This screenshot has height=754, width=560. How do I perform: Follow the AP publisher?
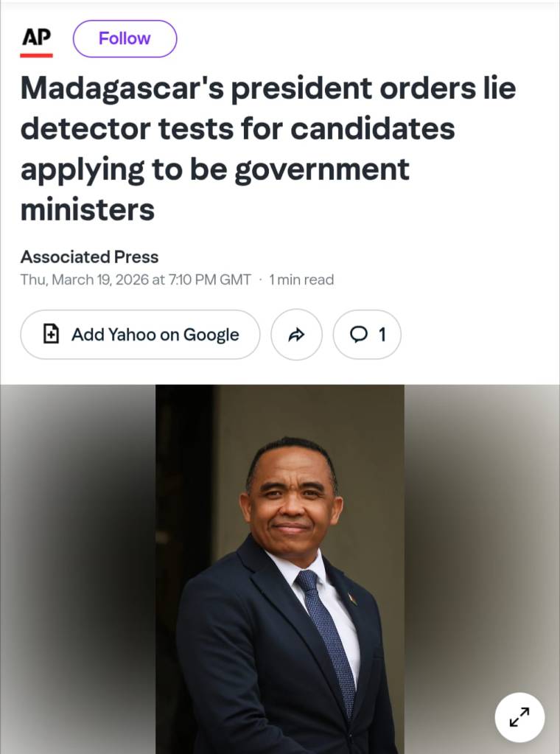pos(125,38)
